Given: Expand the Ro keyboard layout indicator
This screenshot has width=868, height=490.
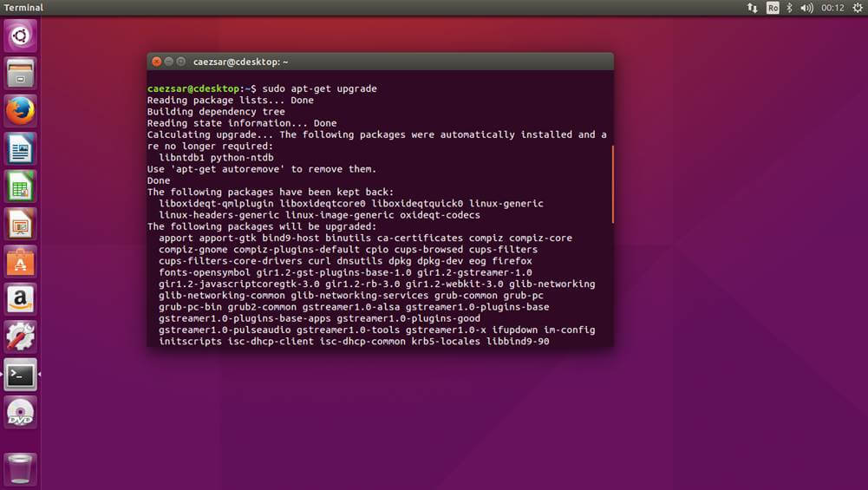Looking at the screenshot, I should coord(773,8).
